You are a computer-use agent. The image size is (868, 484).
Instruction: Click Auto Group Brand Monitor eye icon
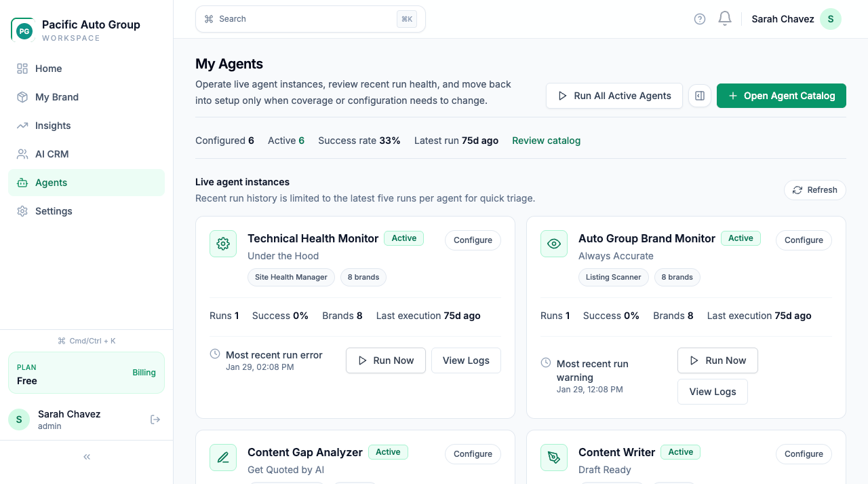point(554,244)
